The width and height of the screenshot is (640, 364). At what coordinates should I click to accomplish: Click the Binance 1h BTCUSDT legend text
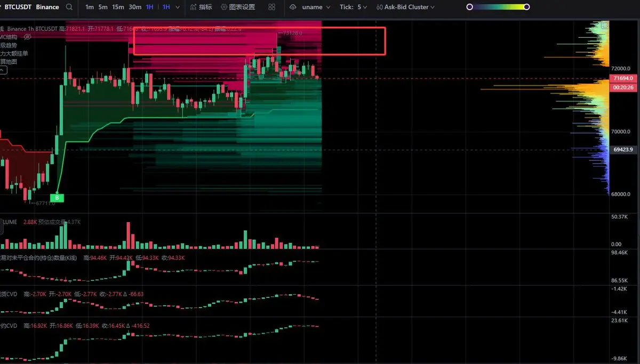click(33, 28)
